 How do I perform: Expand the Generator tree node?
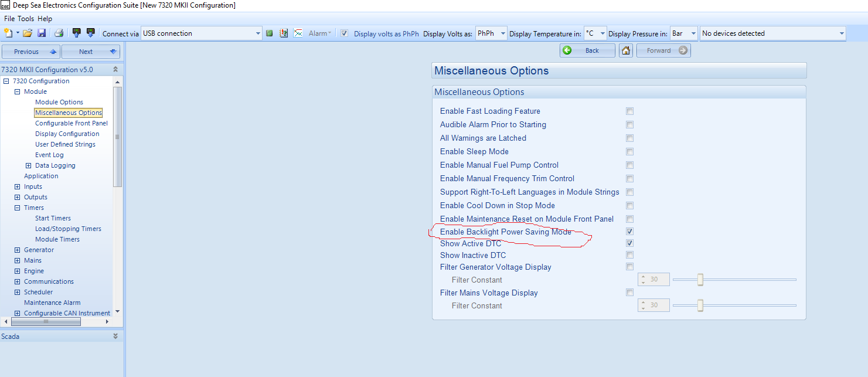click(18, 250)
